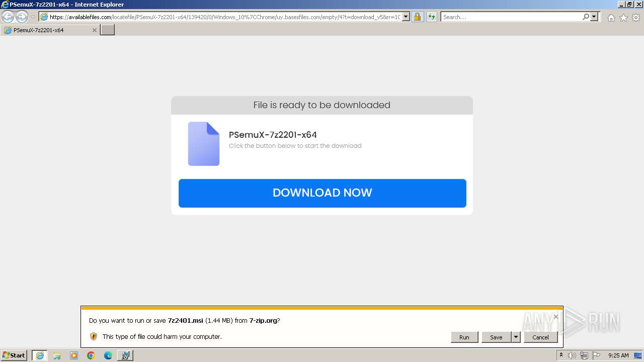This screenshot has width=644, height=362.
Task: Click Run in download notification bar
Action: coord(464,337)
